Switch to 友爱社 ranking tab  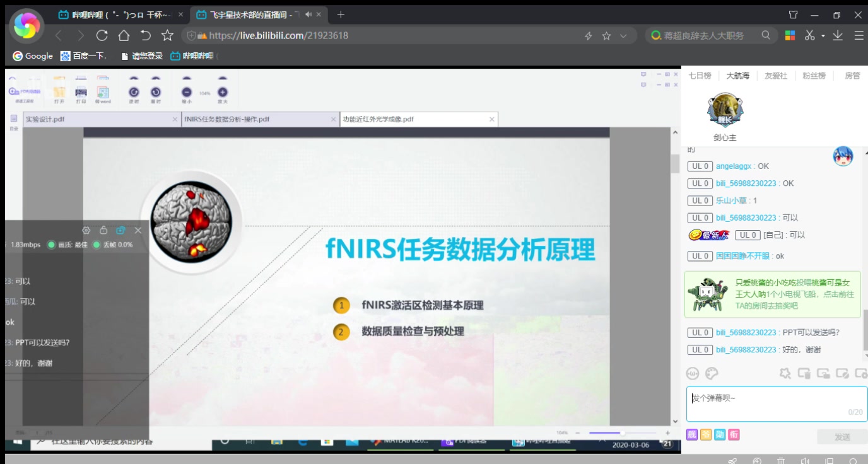coord(776,76)
